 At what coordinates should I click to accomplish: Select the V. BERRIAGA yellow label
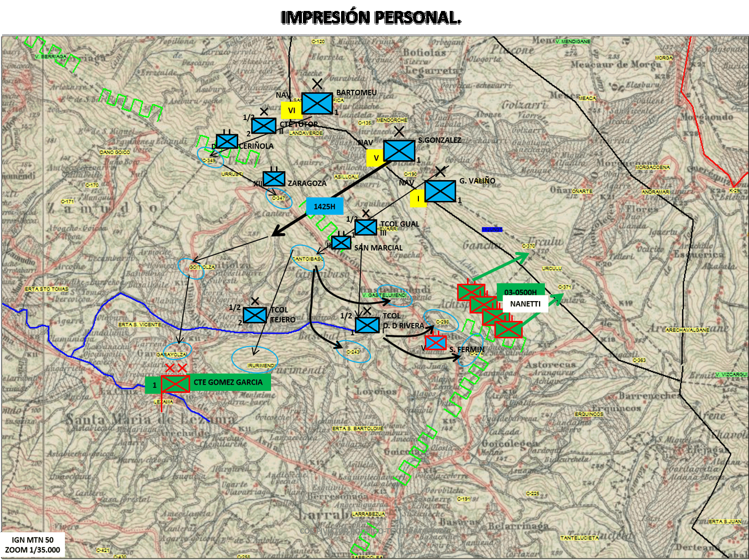[51, 56]
